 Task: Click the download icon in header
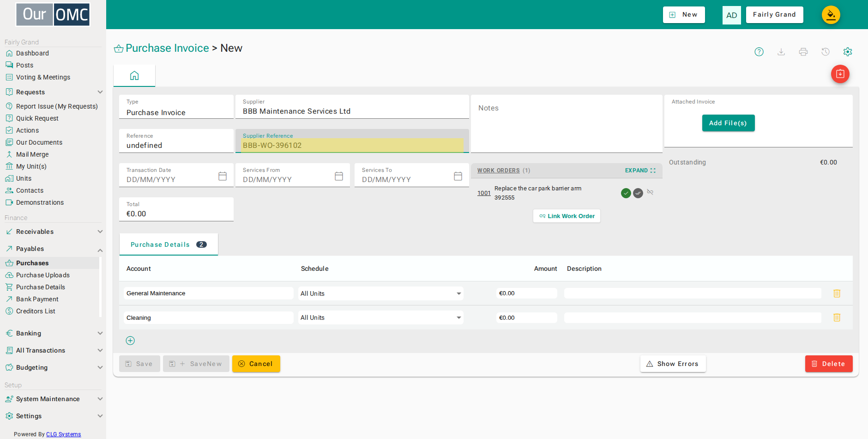click(x=781, y=52)
